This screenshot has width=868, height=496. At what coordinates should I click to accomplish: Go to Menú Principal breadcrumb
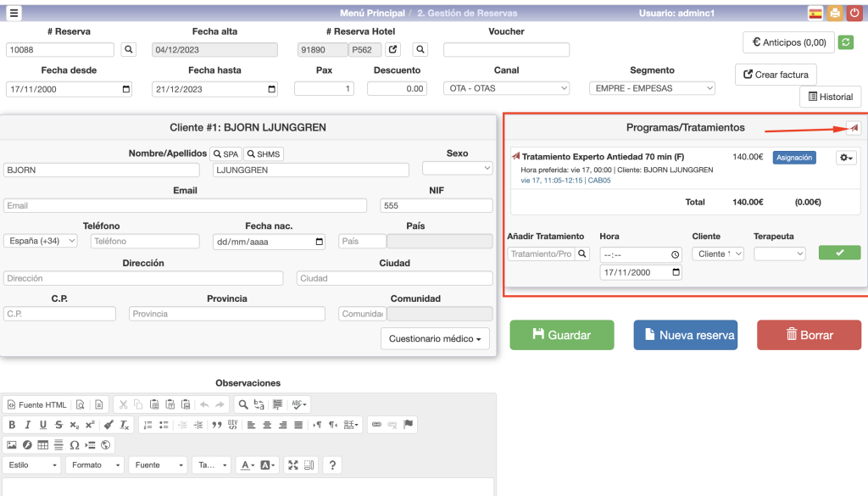(371, 13)
